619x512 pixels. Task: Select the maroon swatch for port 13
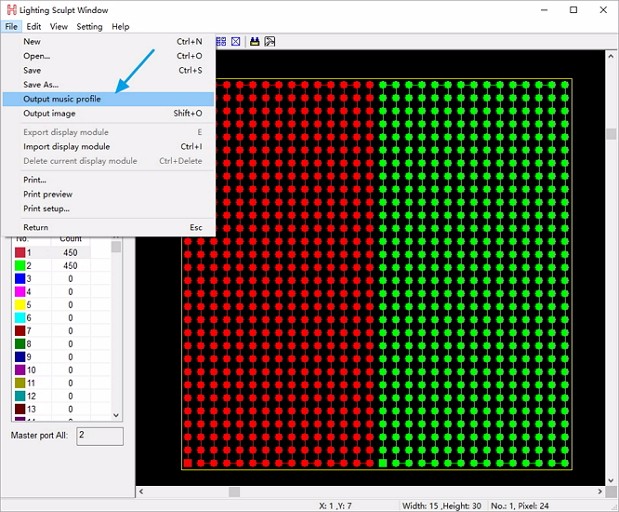[x=20, y=409]
